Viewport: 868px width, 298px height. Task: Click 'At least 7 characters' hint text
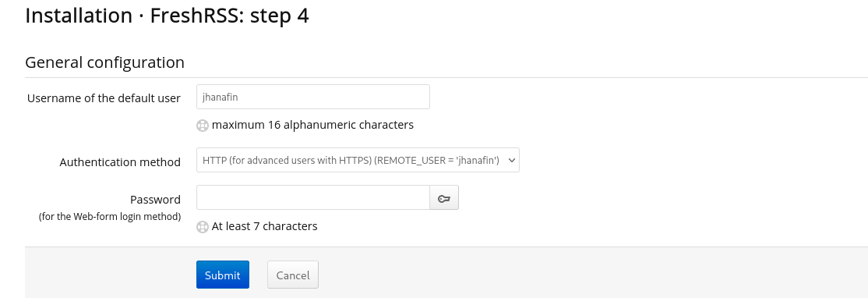click(265, 226)
